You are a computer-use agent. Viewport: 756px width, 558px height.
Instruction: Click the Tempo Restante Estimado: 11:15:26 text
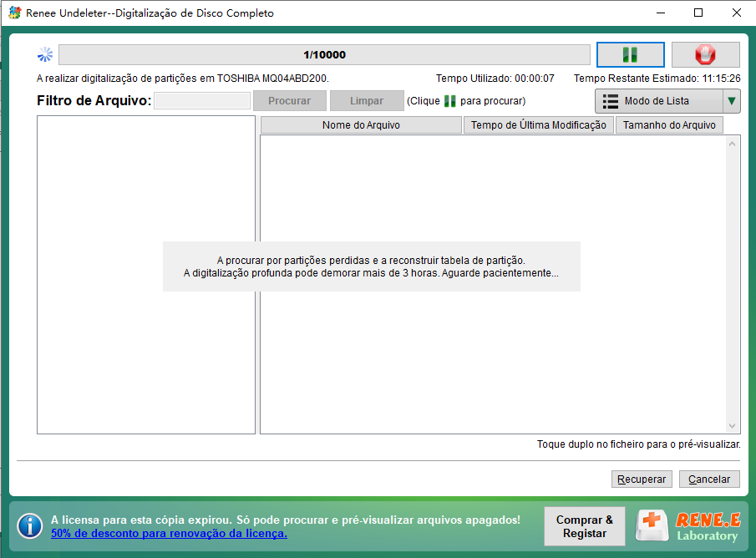[657, 79]
